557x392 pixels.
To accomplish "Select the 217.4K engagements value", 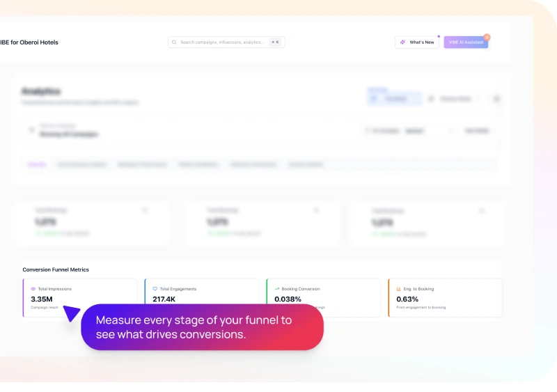I will [x=164, y=299].
